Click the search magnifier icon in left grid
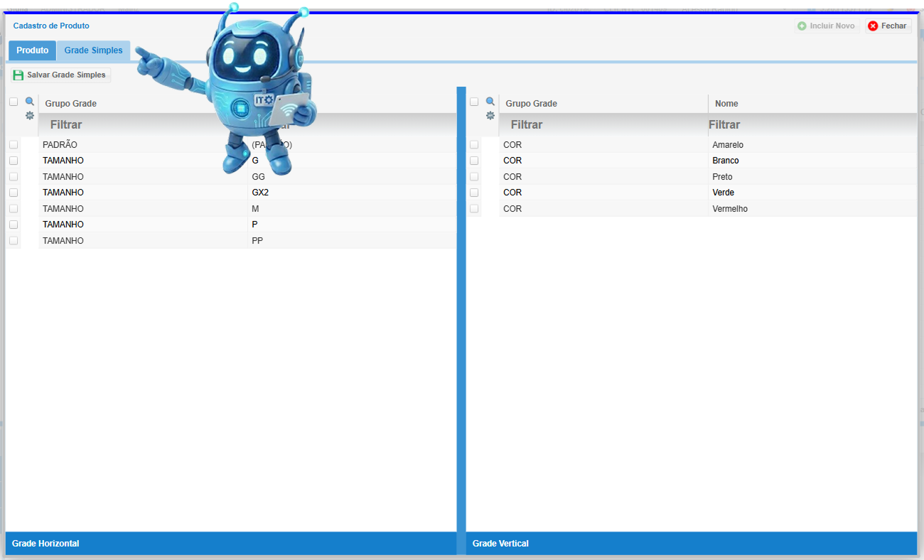 pyautogui.click(x=30, y=102)
